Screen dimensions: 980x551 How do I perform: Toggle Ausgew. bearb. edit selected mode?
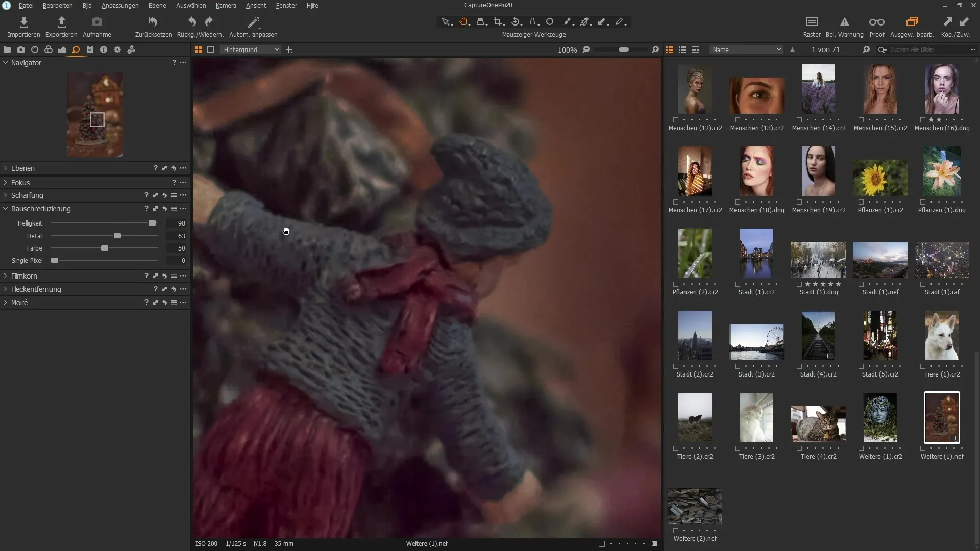click(x=912, y=22)
